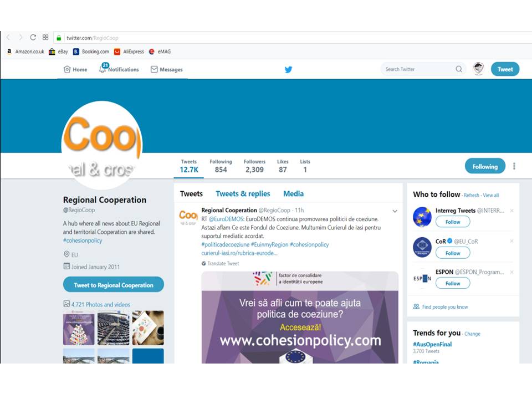This screenshot has width=532, height=399.
Task: Click Tweet to Regional Cooperation button
Action: (113, 285)
